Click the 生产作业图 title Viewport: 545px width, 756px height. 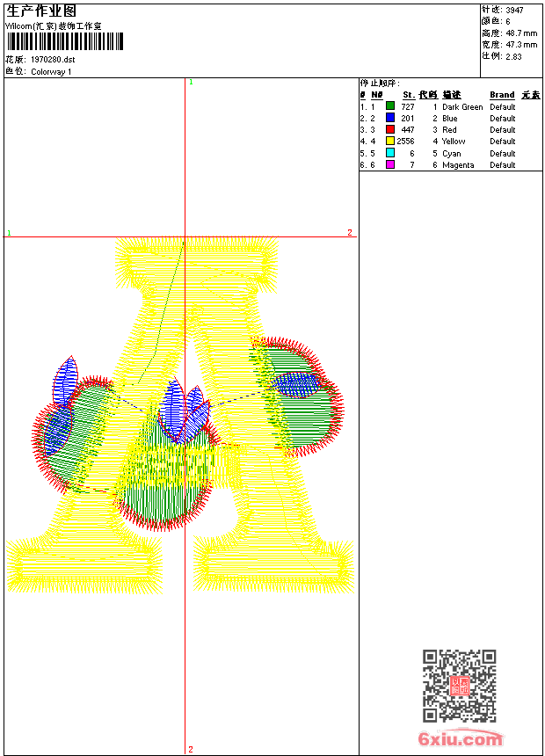(41, 11)
